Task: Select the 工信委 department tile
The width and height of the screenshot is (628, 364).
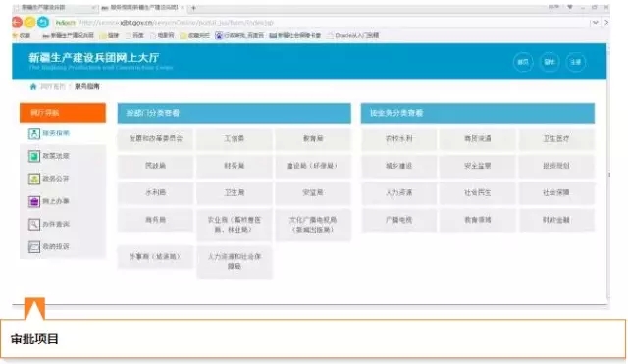Action: point(235,139)
